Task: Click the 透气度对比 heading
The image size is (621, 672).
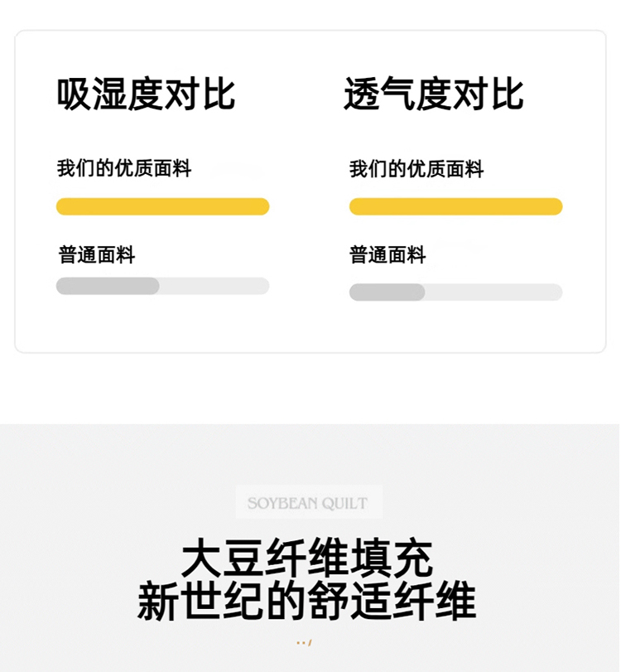Action: click(x=434, y=94)
